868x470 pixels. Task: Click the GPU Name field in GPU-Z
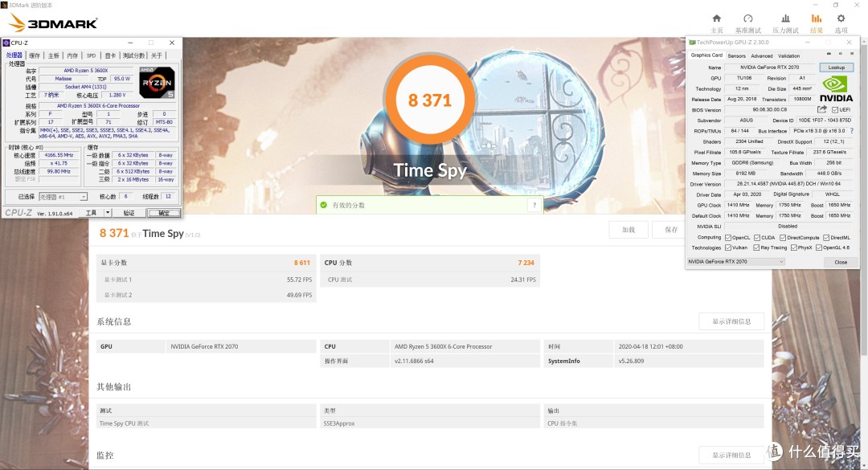click(x=769, y=67)
